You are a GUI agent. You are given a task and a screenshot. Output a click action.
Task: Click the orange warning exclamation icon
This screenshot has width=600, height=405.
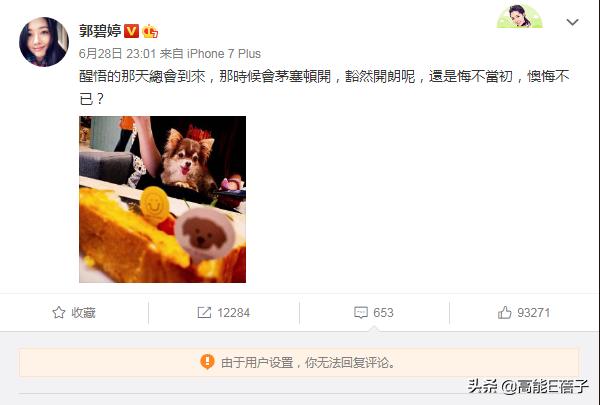207,362
